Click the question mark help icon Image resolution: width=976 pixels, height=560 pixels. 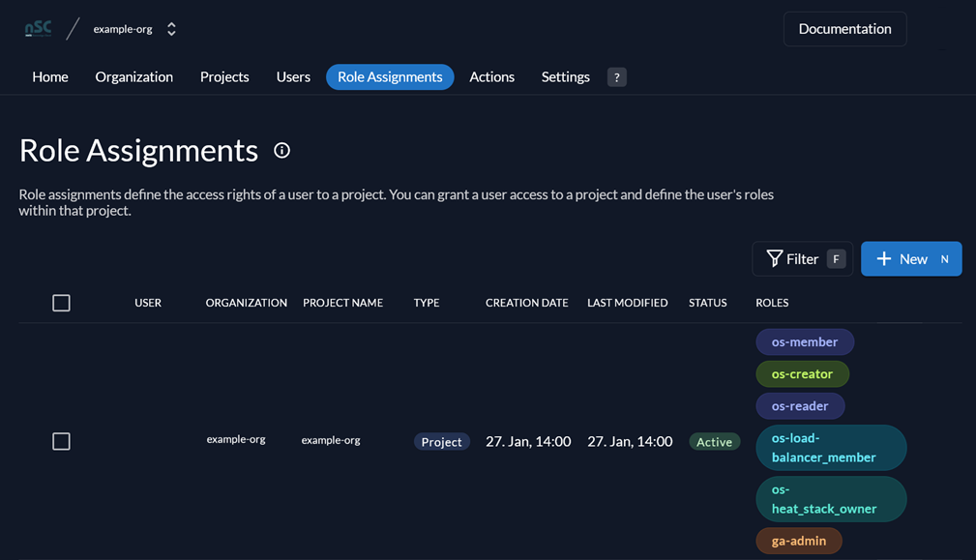pos(617,77)
